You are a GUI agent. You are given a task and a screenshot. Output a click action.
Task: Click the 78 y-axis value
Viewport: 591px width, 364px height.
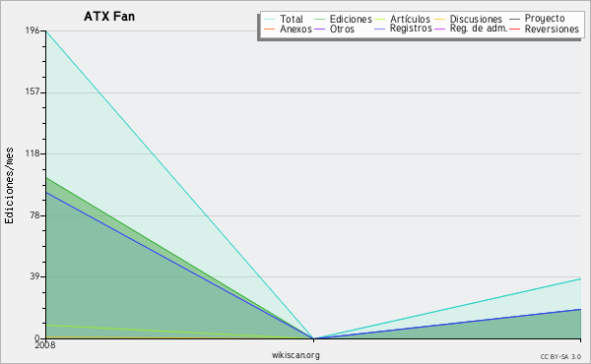tap(34, 215)
